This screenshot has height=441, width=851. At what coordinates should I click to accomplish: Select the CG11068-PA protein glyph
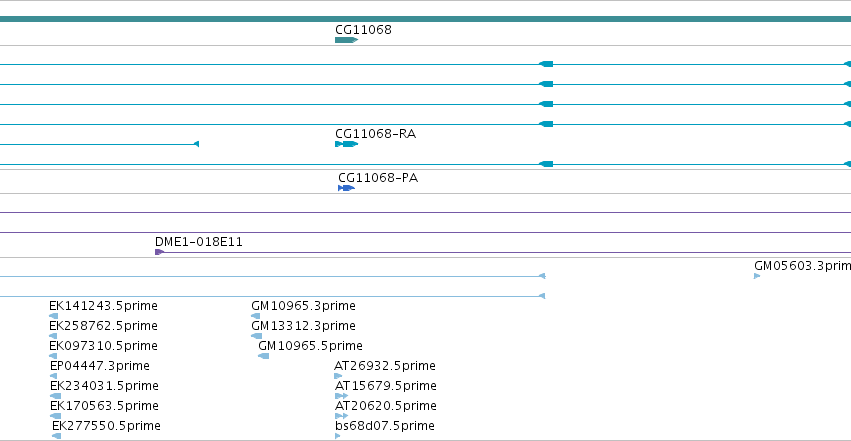click(x=346, y=188)
